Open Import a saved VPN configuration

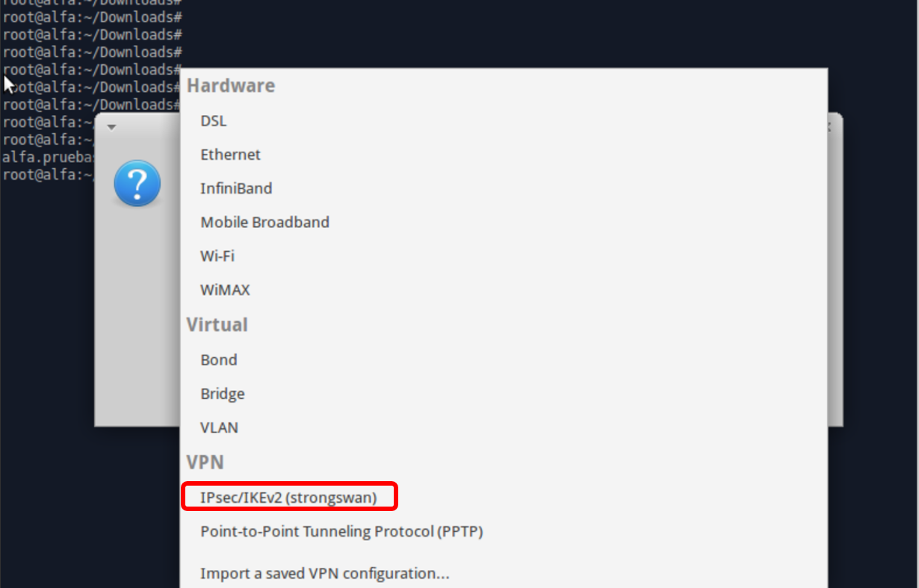pyautogui.click(x=504, y=574)
